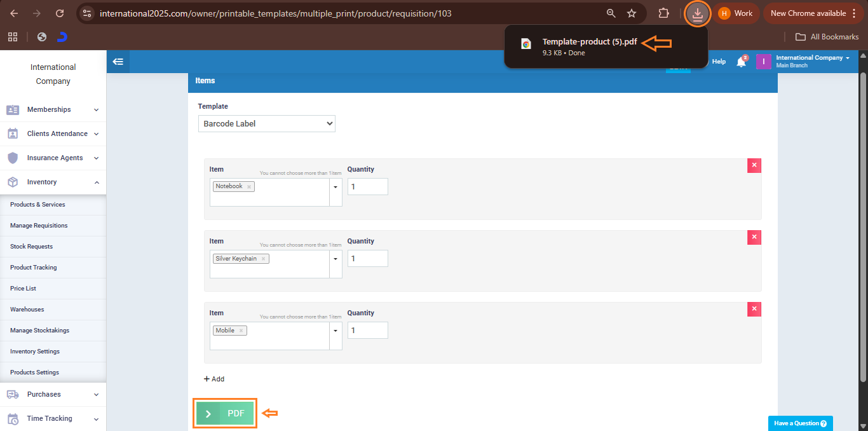Click the green PDF button

225,413
